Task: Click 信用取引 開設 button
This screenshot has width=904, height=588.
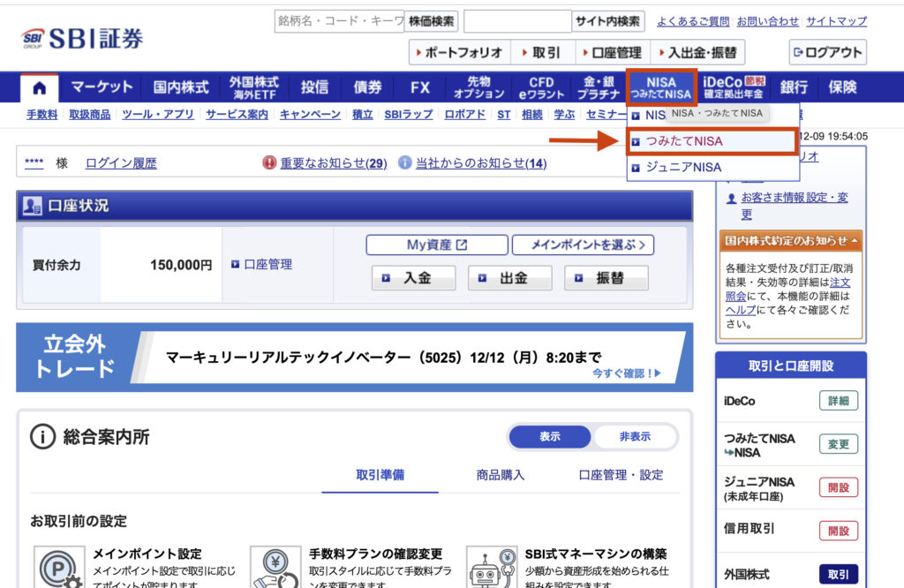Action: (x=839, y=531)
